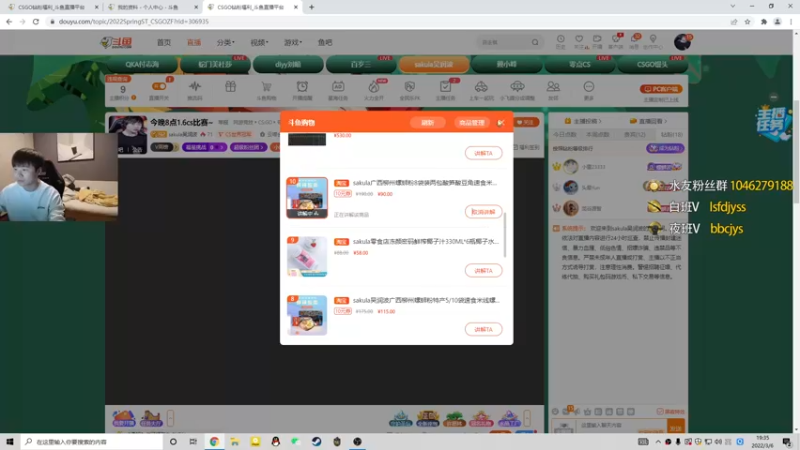This screenshot has width=800, height=450.
Task: Click 讲解TA for the ¥115.00 product
Action: point(483,329)
